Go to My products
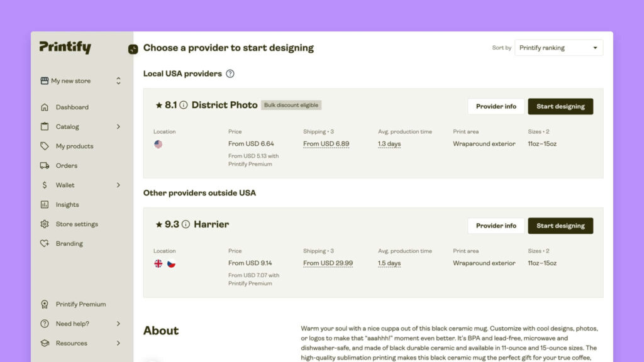Image resolution: width=644 pixels, height=362 pixels. (75, 146)
